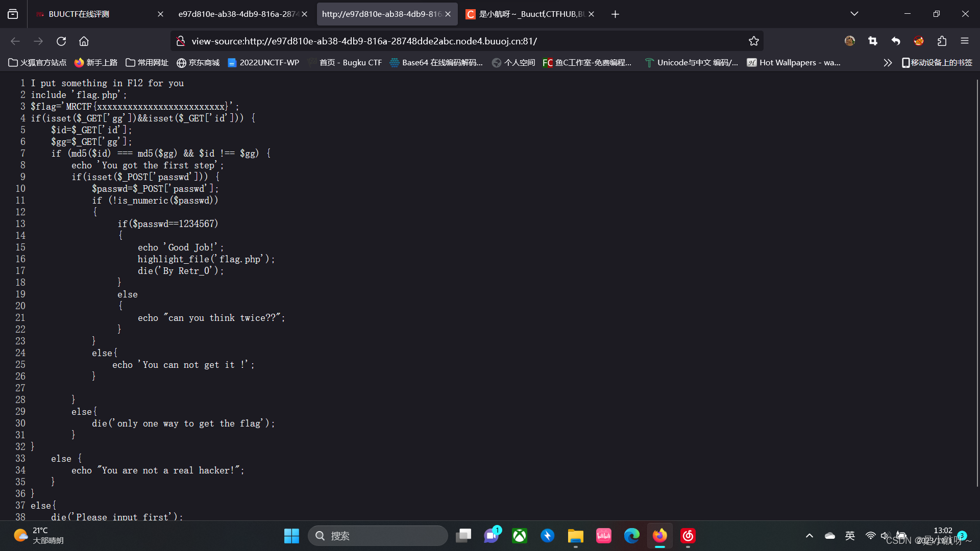This screenshot has width=980, height=551.
Task: Open the taskbar volume control
Action: click(886, 536)
